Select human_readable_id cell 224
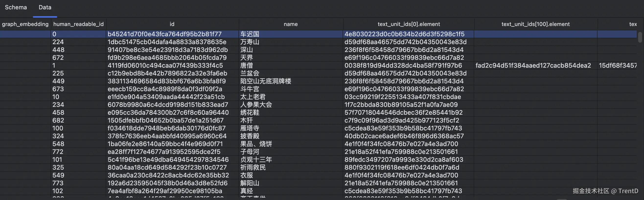The width and height of the screenshot is (644, 200). coord(79,42)
